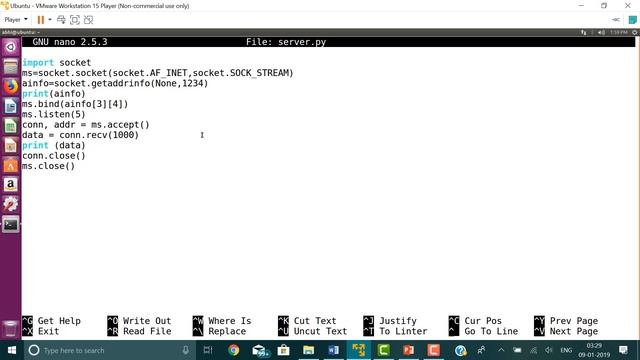Screen dimensions: 640x360
Task: Click the ENG language indicator
Action: [566, 350]
